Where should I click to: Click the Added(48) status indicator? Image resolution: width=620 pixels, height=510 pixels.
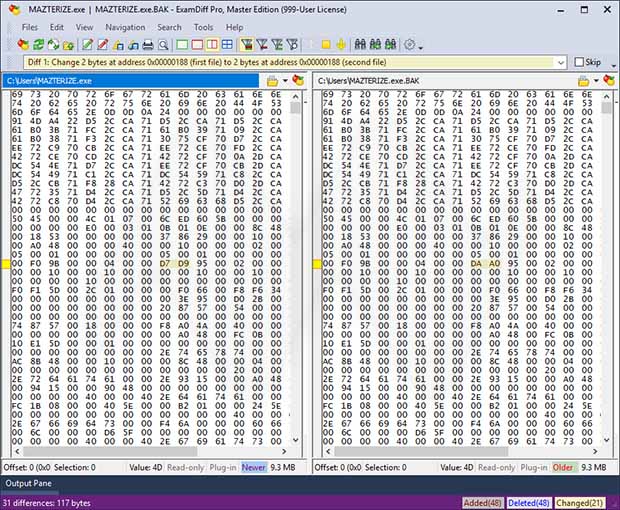click(x=482, y=503)
